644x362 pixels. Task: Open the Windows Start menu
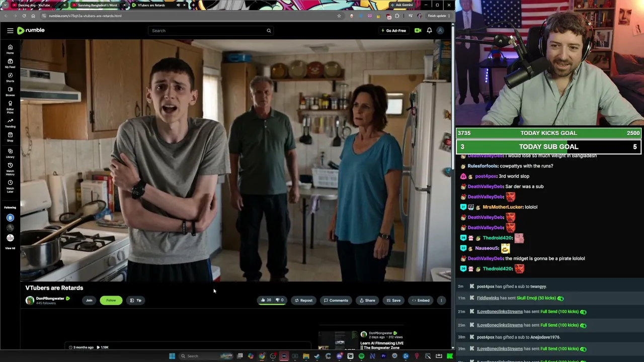point(172,356)
